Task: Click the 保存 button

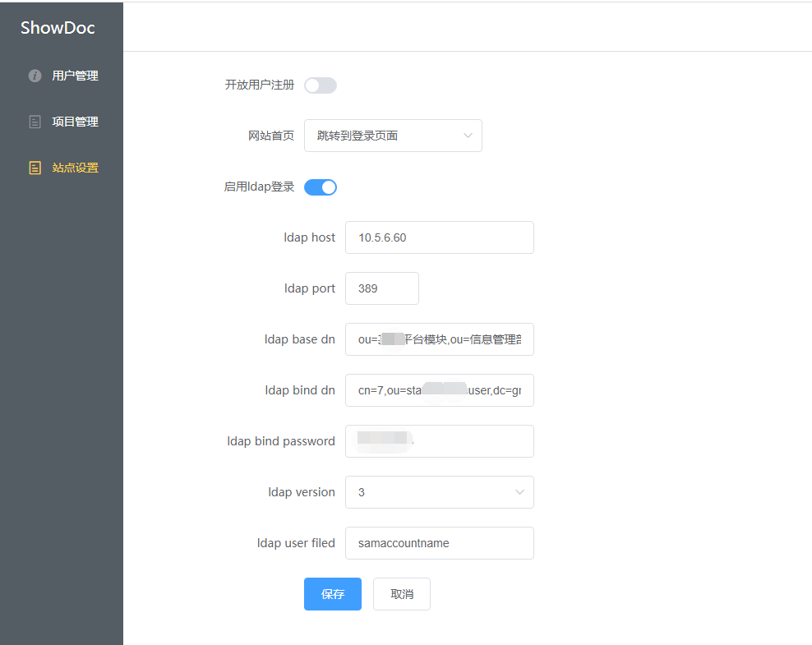Action: pyautogui.click(x=332, y=593)
